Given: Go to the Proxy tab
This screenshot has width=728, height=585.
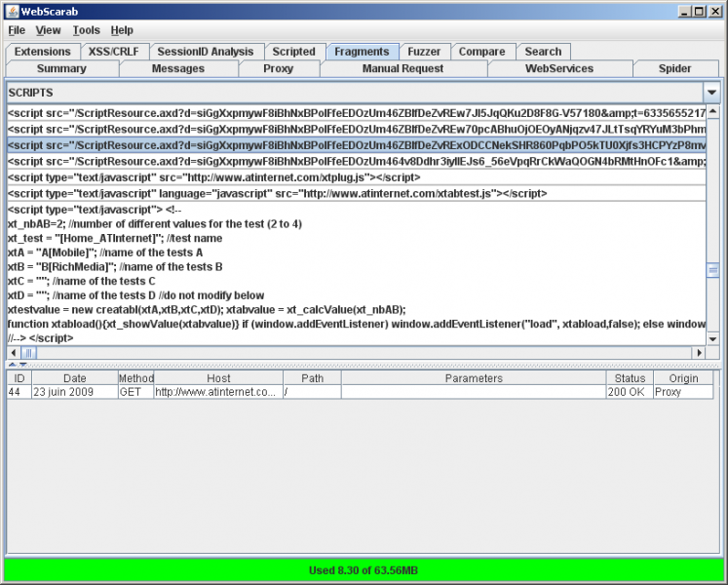Looking at the screenshot, I should [x=279, y=69].
